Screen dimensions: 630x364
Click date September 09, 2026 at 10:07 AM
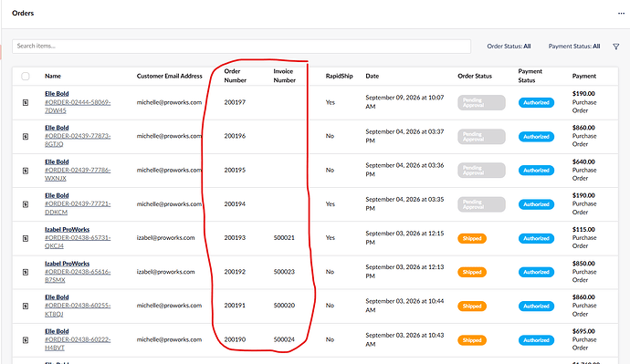(x=404, y=102)
